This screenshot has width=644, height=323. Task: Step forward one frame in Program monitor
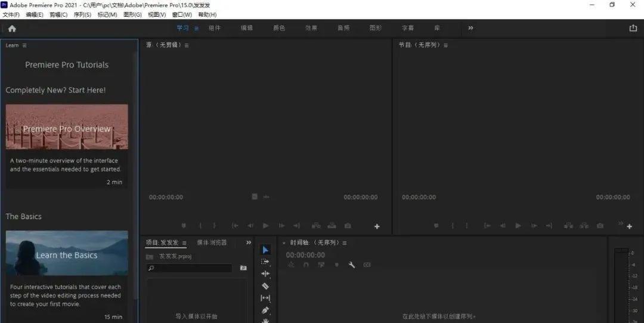pos(534,226)
